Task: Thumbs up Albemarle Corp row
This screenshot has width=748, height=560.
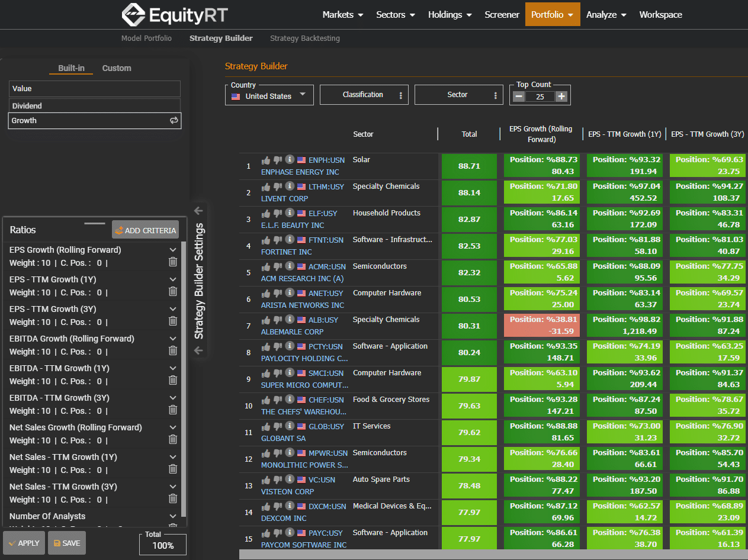Action: click(x=266, y=320)
